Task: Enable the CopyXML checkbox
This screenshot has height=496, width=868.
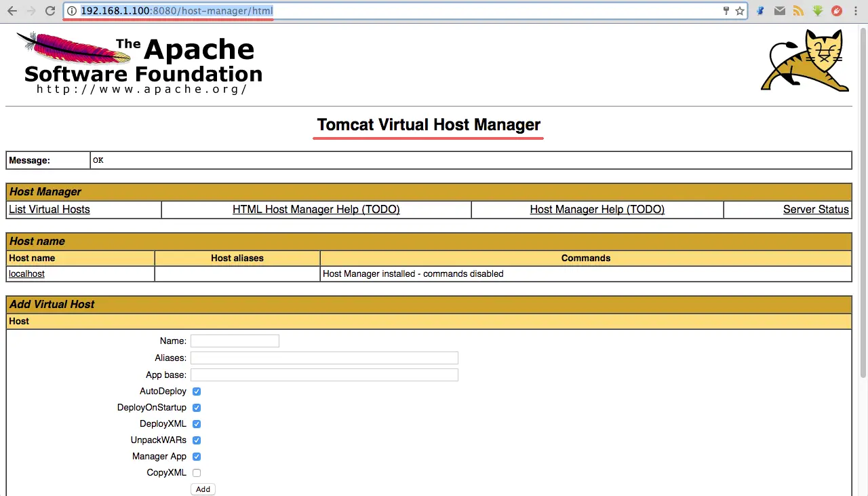Action: (197, 473)
